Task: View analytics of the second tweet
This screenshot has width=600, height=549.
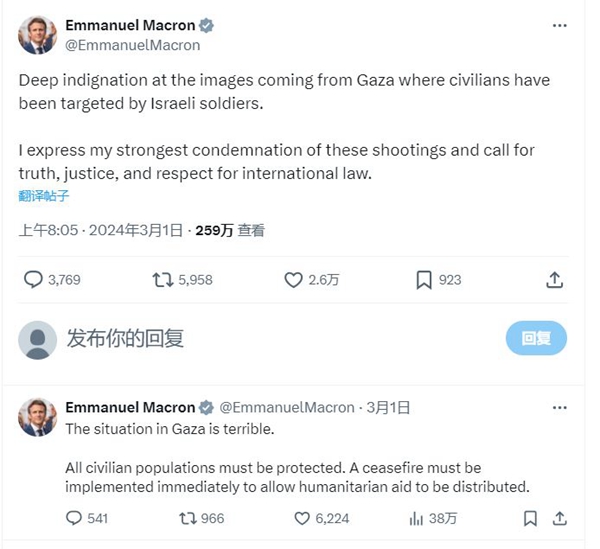Action: 416,518
